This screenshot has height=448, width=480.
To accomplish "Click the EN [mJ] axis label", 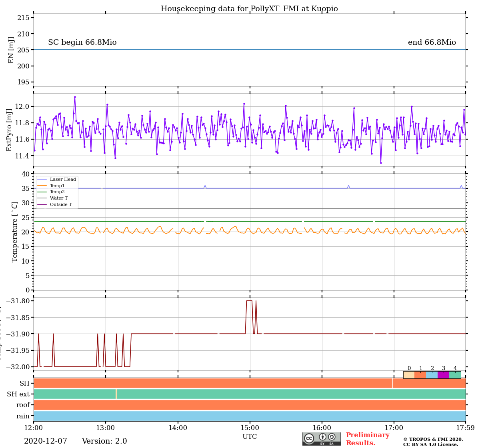I will point(11,50).
